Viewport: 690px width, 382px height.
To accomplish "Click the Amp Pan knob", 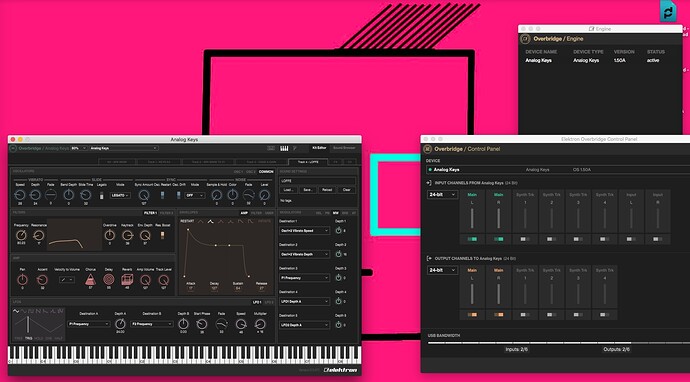I will pyautogui.click(x=22, y=279).
